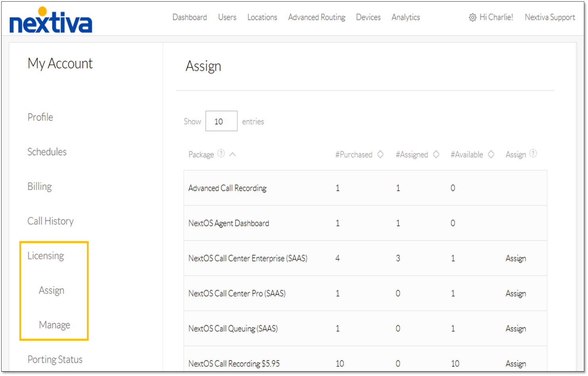Assign NextOS Call Center Pro (SAAS) license
588x376 pixels.
516,294
